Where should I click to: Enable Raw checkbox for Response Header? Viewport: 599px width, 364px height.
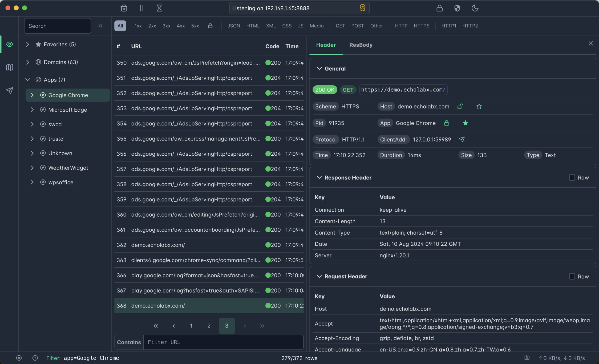[x=572, y=177]
